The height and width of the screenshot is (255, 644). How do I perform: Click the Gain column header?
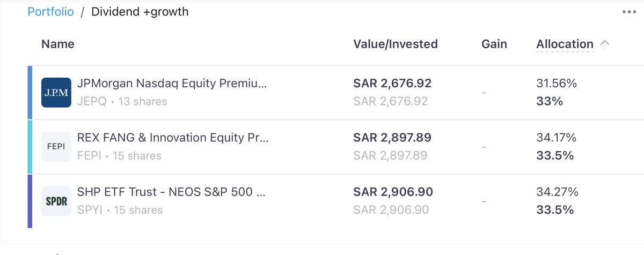pyautogui.click(x=494, y=44)
